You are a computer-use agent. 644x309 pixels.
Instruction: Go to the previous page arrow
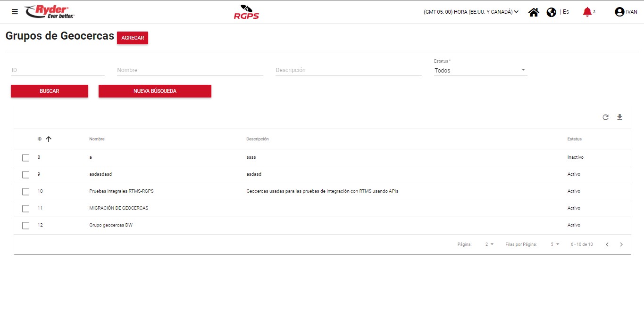(x=607, y=244)
